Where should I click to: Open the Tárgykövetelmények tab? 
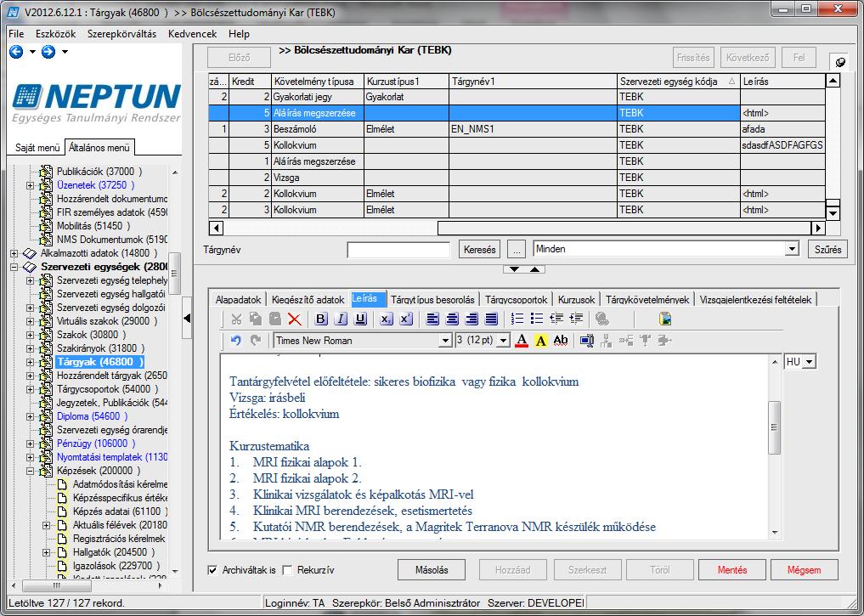click(647, 300)
